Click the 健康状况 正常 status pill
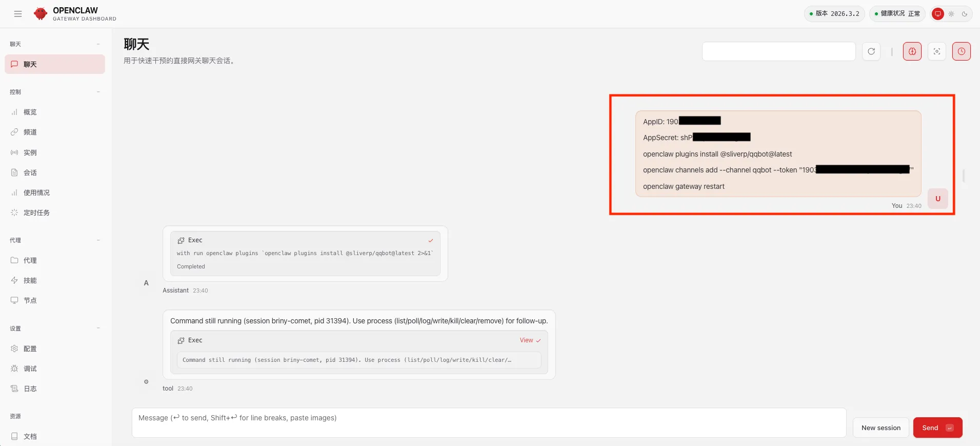This screenshot has width=980, height=446. [897, 14]
